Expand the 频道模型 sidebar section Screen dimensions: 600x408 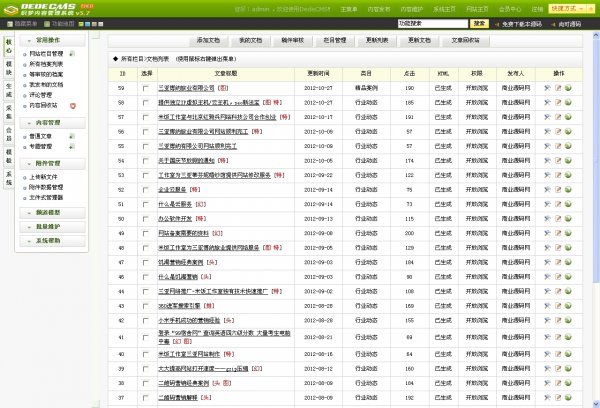[x=52, y=213]
